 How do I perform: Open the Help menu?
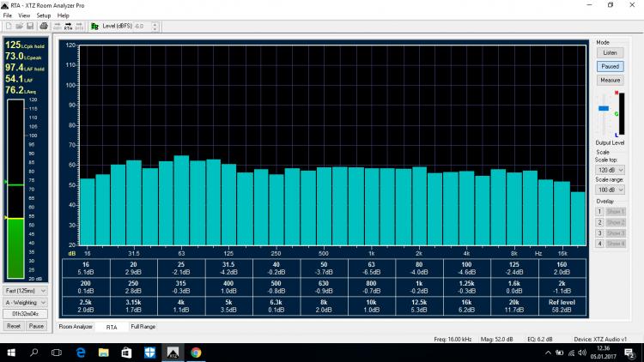64,15
